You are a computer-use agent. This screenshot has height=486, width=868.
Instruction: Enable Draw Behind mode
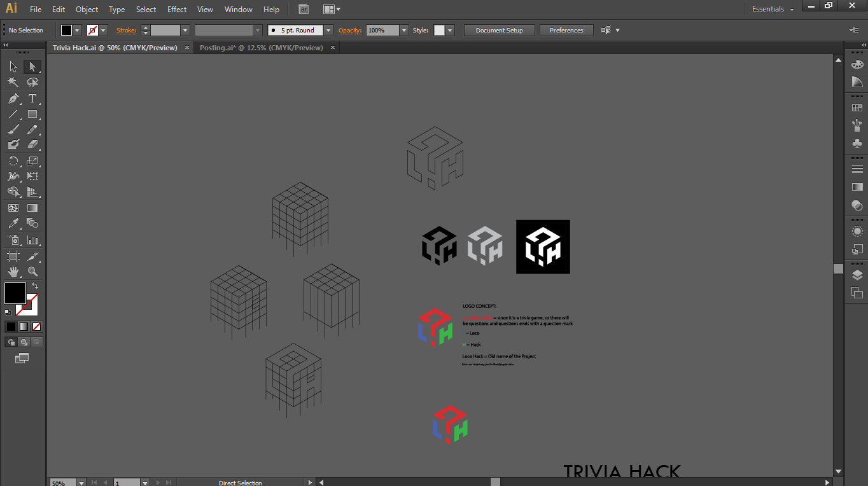(24, 342)
